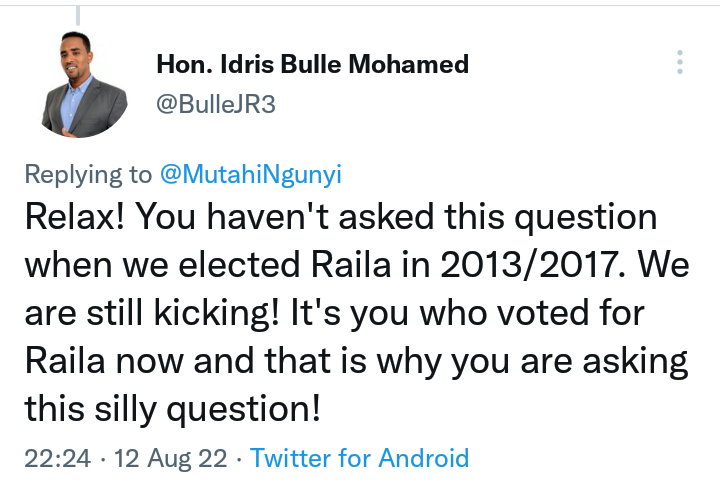Click the 'Replying to' label text
This screenshot has width=720, height=491.
tap(88, 175)
